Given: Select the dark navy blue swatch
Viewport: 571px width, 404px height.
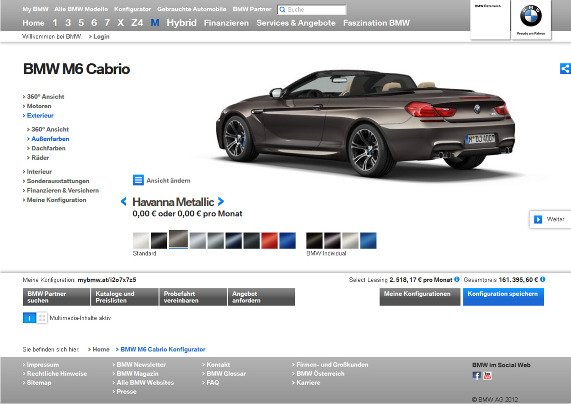Looking at the screenshot, I should pyautogui.click(x=233, y=241).
